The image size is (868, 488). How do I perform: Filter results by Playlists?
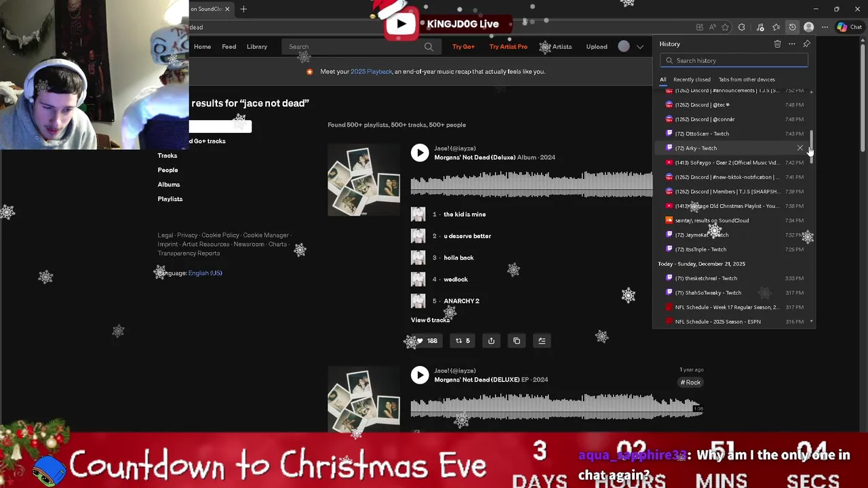[x=170, y=199]
